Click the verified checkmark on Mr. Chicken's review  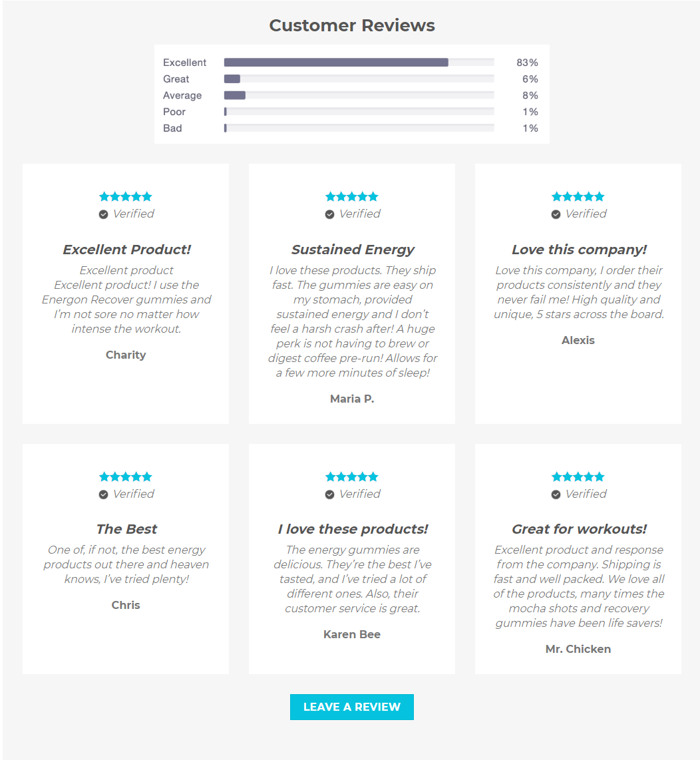point(556,494)
